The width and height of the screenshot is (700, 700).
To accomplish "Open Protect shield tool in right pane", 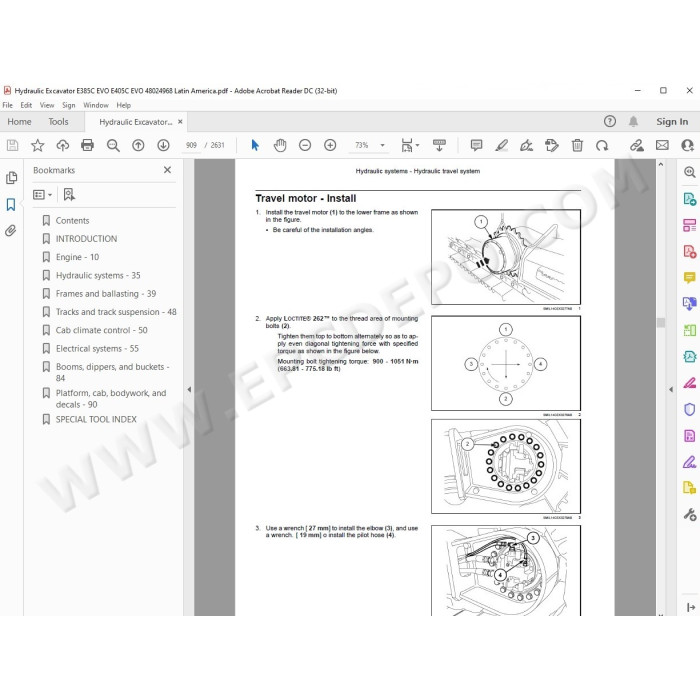I will coord(689,409).
